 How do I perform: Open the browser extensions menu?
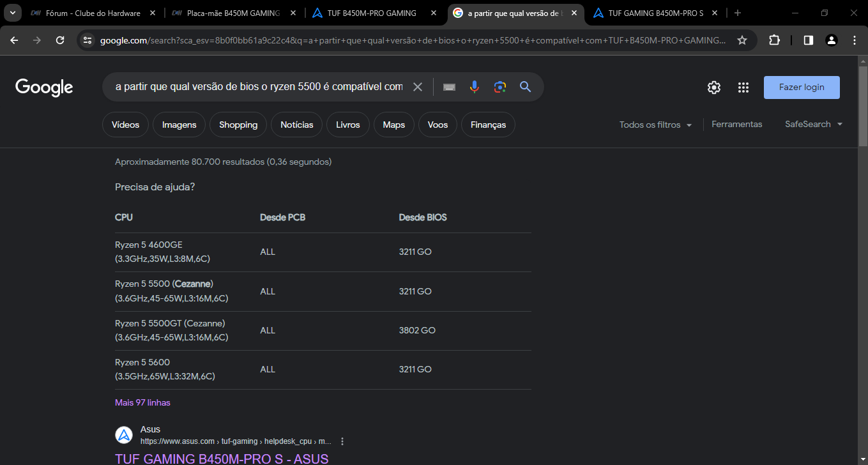(774, 40)
